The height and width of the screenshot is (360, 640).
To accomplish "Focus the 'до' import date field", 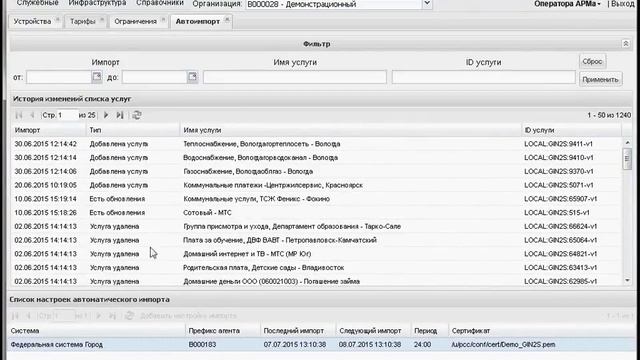I will pyautogui.click(x=154, y=77).
